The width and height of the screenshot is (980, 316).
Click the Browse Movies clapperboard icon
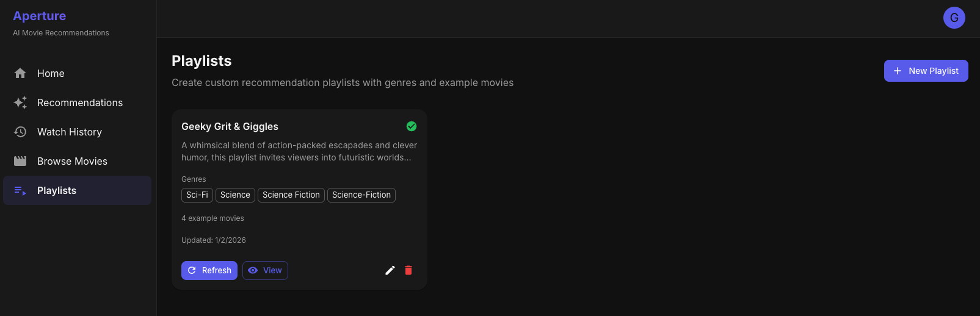[20, 161]
